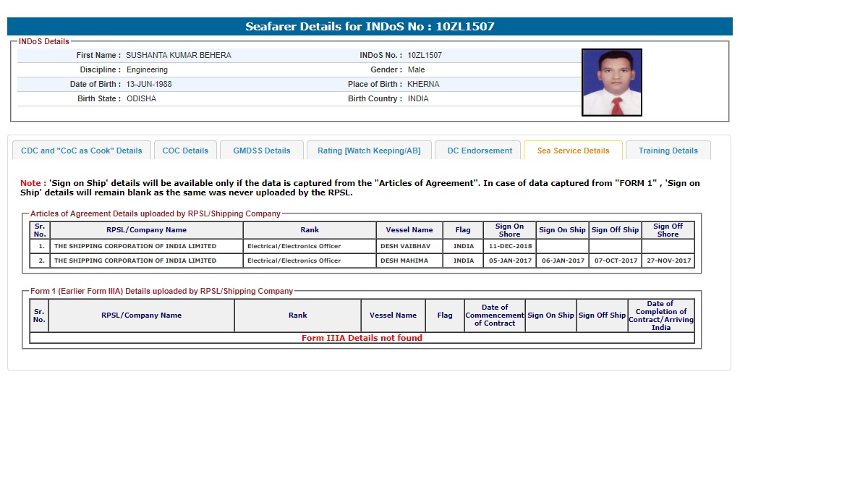This screenshot has width=868, height=487.
Task: Go to the DC Endorsement tab
Action: (x=480, y=151)
